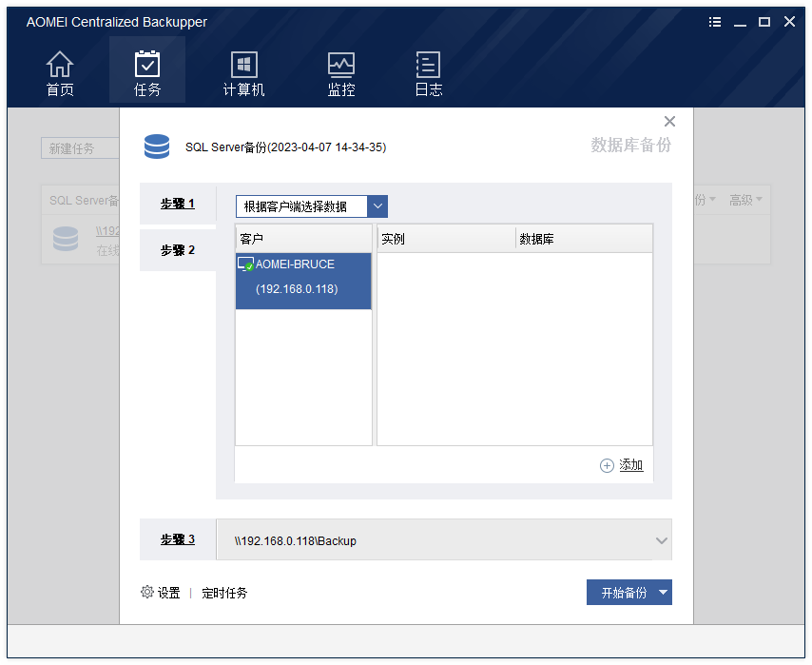Click the background \\192 link in task list

(x=107, y=230)
